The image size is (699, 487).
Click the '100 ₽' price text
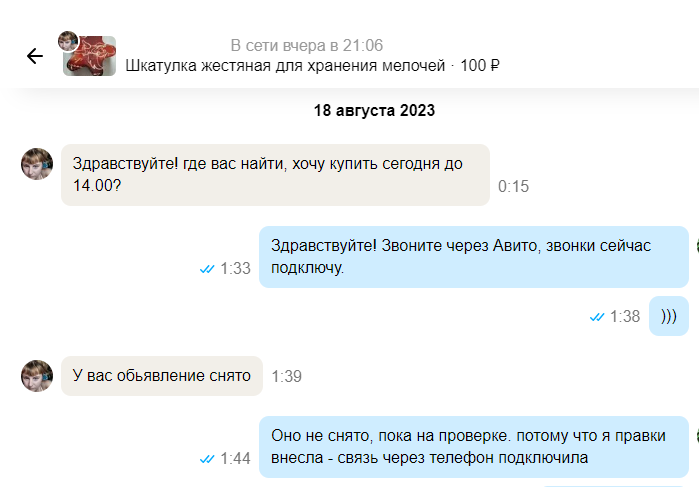point(480,66)
